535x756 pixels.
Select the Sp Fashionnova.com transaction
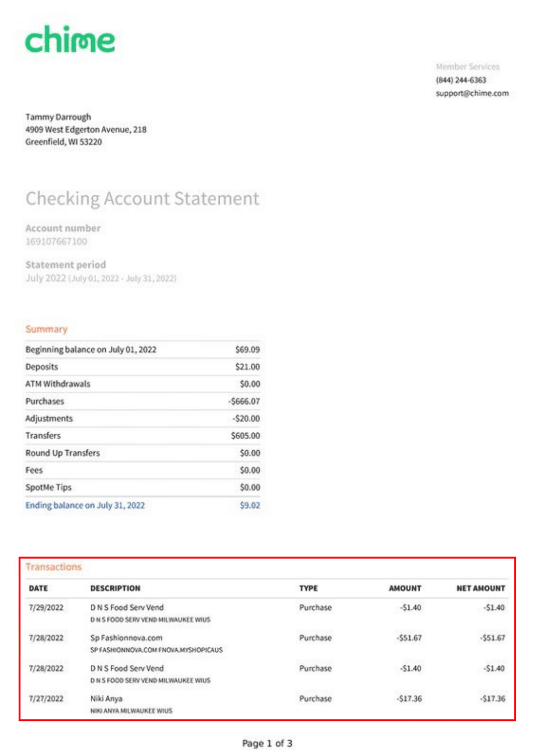click(x=126, y=637)
